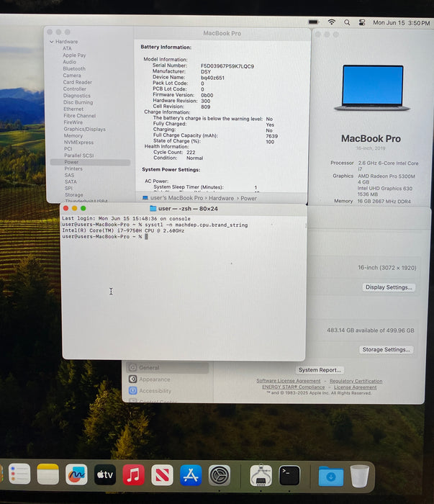434x504 pixels.
Task: Open the App Store from the Dock
Action: [x=191, y=475]
